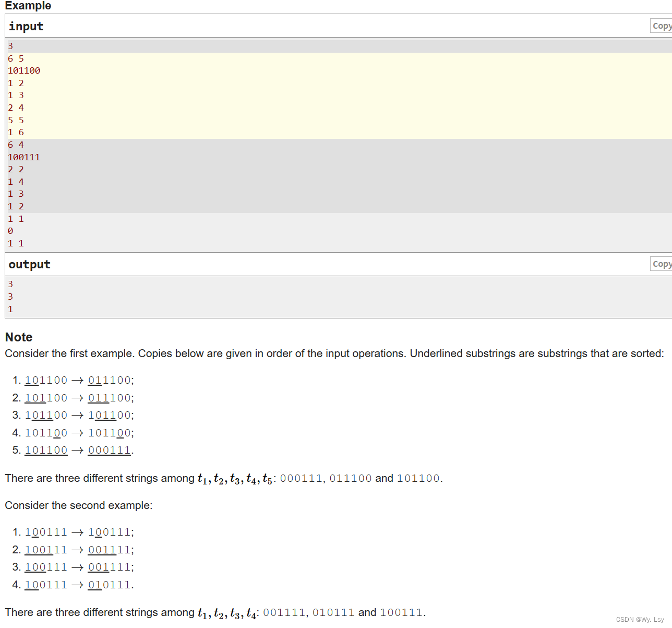The image size is (672, 628).
Task: Select the underlined substring in step 5
Action: click(x=46, y=449)
